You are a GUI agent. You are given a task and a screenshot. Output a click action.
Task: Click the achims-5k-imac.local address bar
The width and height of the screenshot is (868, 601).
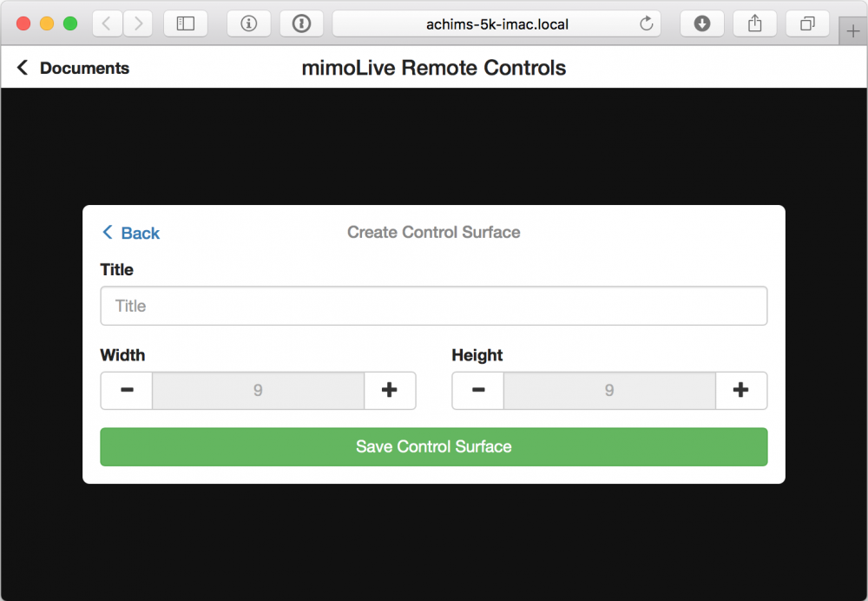tap(496, 23)
